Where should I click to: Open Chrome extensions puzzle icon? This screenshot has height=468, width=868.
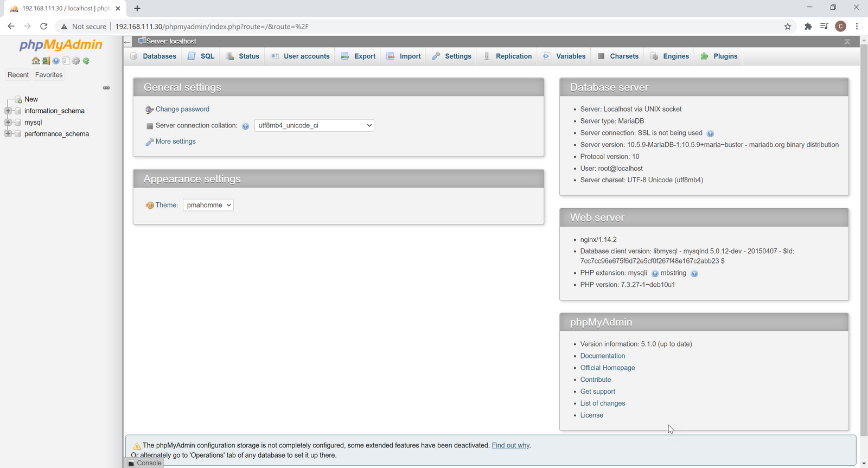808,27
